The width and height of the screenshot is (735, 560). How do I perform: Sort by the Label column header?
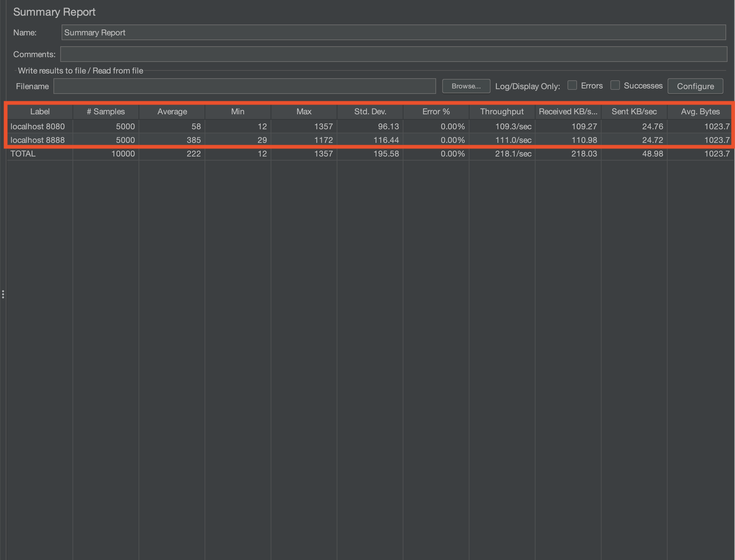click(x=40, y=112)
